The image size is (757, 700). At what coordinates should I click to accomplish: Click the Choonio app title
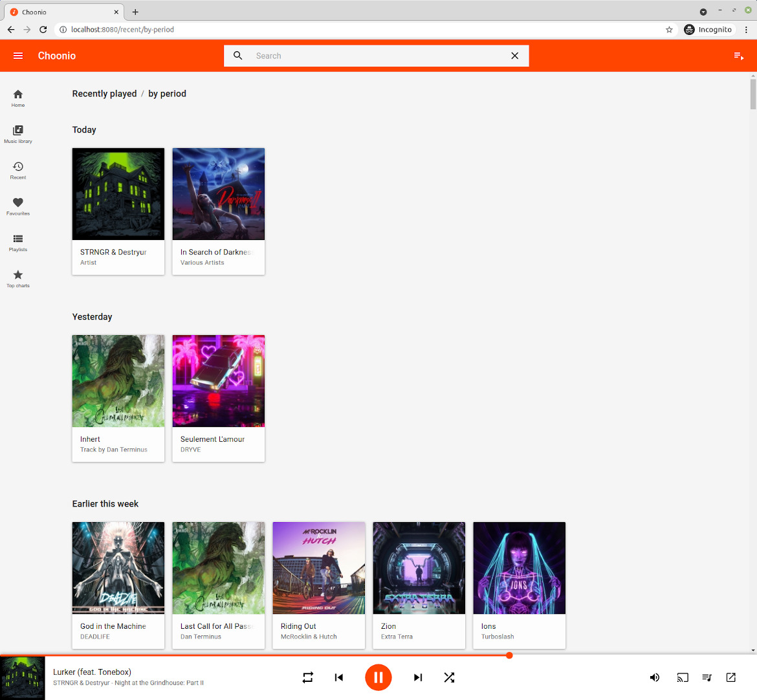[57, 56]
